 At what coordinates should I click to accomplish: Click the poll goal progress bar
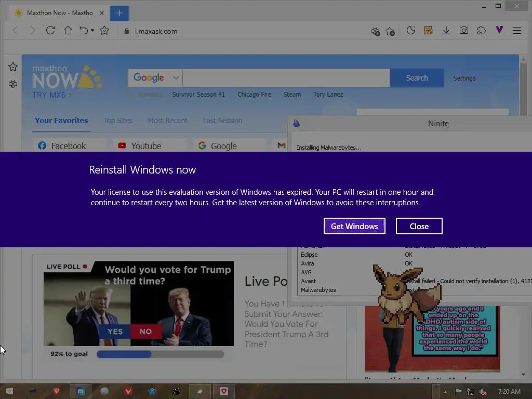pyautogui.click(x=160, y=354)
